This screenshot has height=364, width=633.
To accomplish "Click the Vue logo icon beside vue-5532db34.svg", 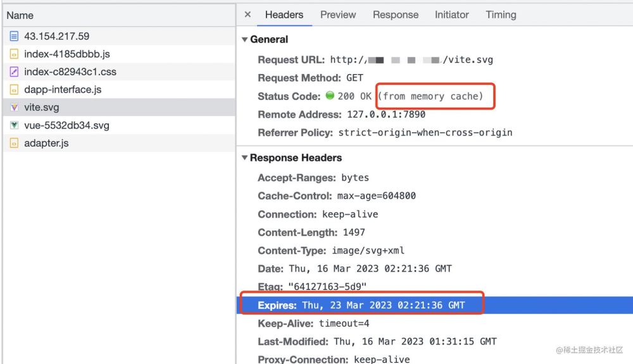I will click(x=14, y=125).
